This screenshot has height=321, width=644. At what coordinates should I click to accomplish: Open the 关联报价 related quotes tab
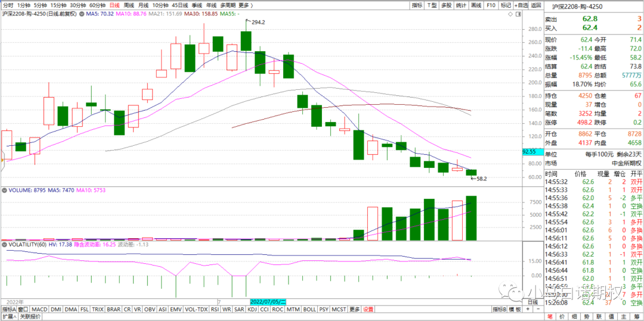pyautogui.click(x=31, y=317)
